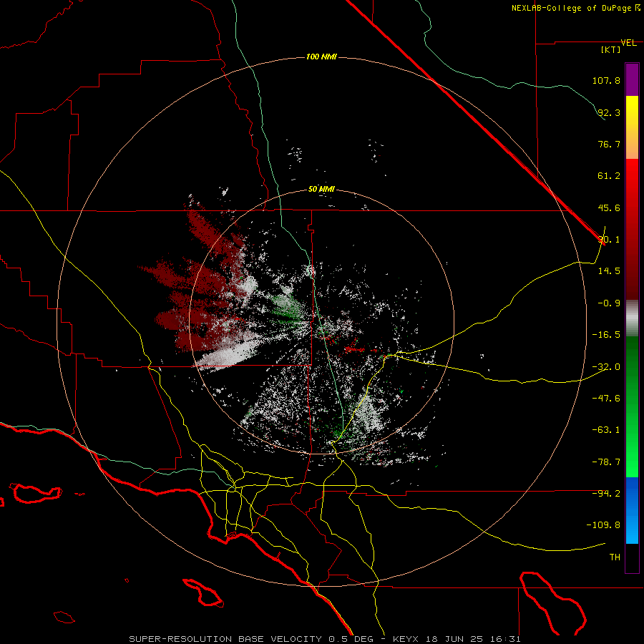The width and height of the screenshot is (644, 644).
Task: Pick the green segment of the color bar
Action: coord(632,406)
